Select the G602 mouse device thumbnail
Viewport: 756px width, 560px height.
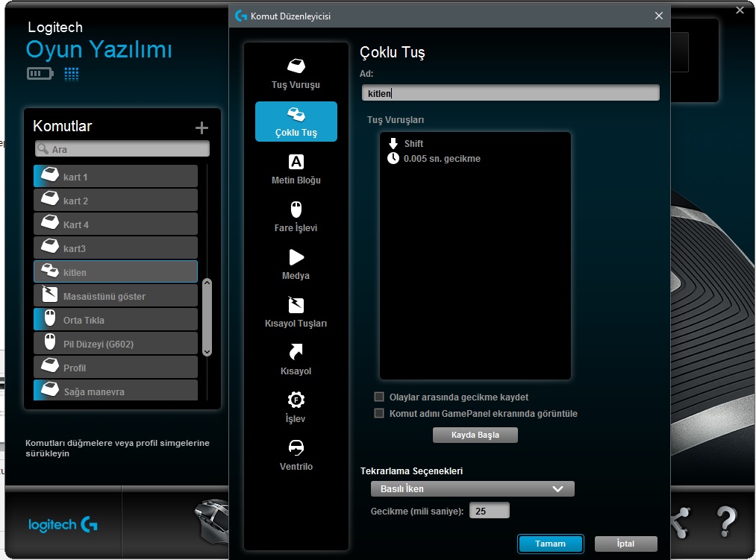pos(212,521)
